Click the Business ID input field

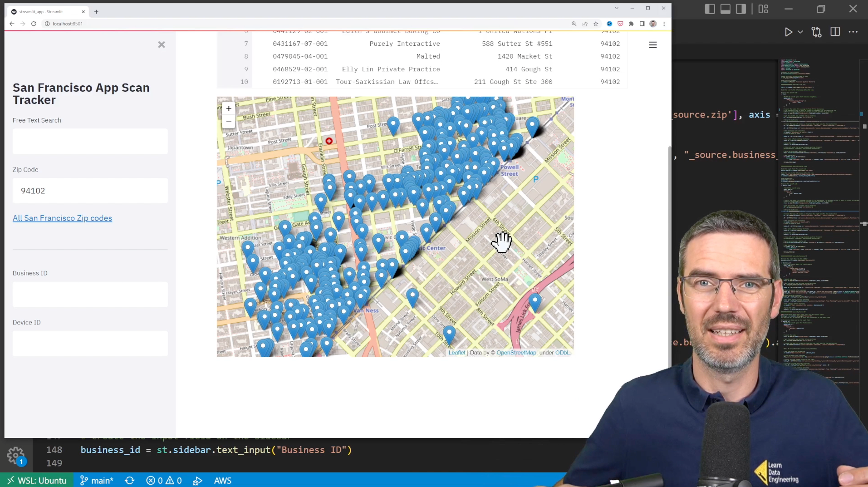(x=90, y=294)
